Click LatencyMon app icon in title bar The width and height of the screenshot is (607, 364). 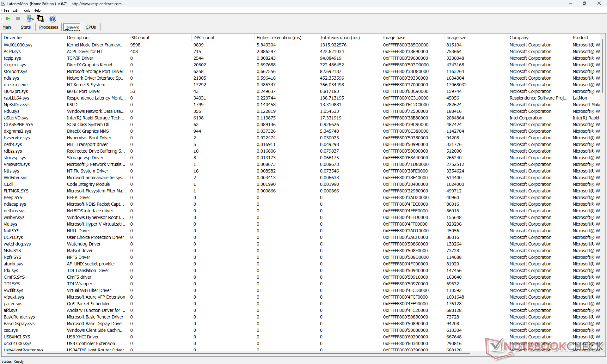(x=3, y=3)
